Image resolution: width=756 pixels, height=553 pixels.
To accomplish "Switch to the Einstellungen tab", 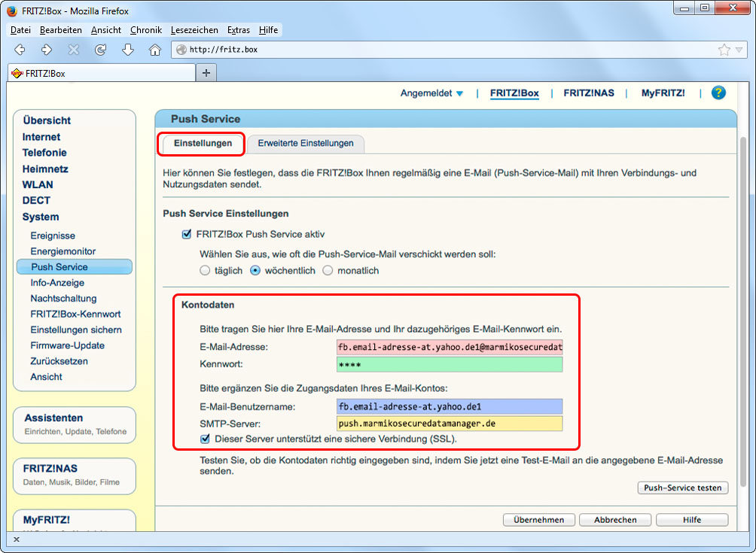I will click(x=203, y=144).
